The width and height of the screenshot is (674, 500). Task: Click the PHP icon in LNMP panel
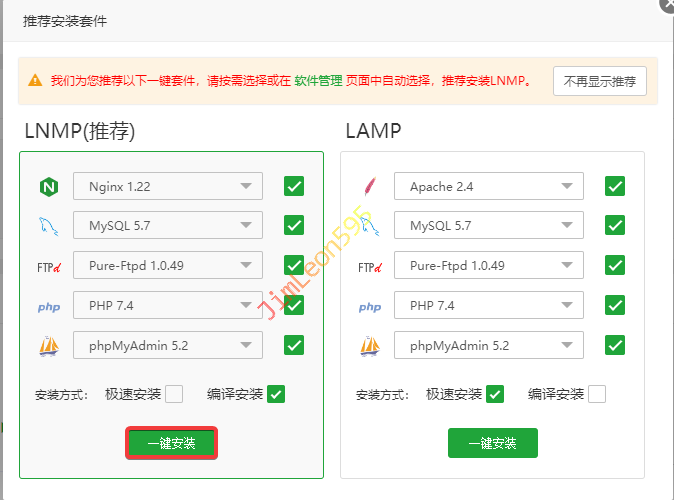tap(49, 307)
